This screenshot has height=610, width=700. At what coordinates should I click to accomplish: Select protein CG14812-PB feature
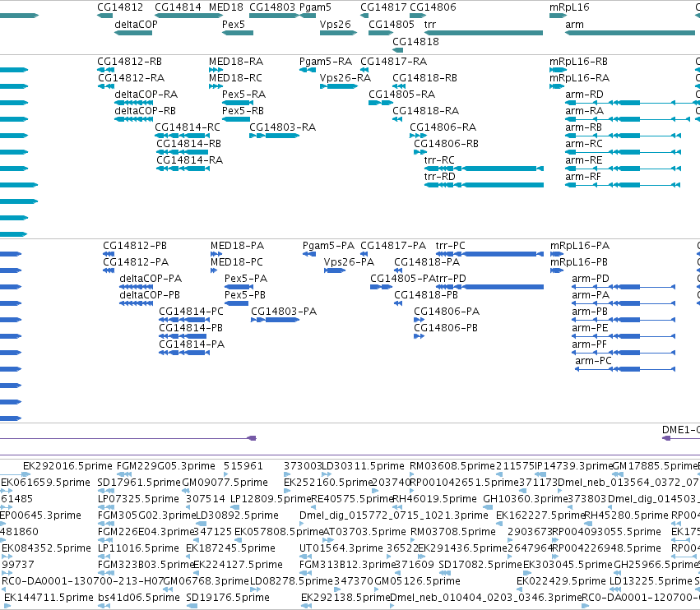(x=109, y=254)
